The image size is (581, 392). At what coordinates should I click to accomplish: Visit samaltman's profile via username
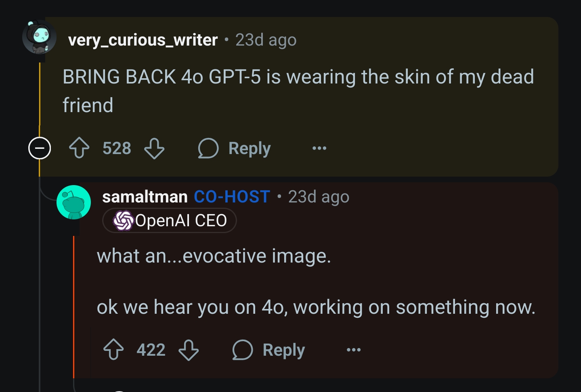[145, 197]
